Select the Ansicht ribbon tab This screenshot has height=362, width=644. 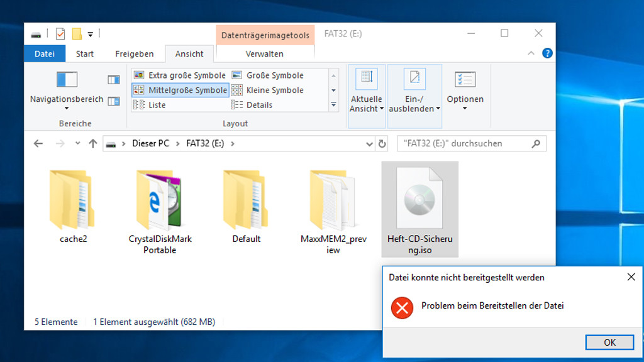pos(189,54)
